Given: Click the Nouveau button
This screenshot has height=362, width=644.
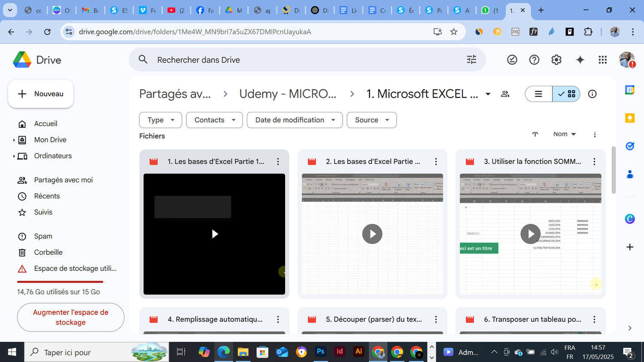Looking at the screenshot, I should pos(41,94).
